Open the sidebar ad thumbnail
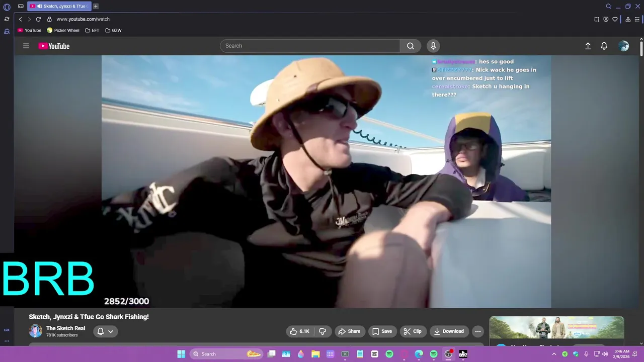This screenshot has height=362, width=644. point(556,328)
